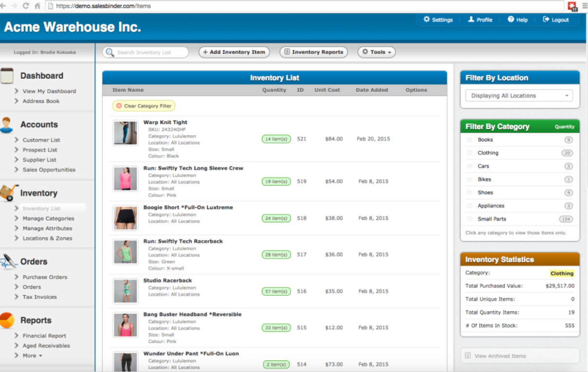Click the Accounts person icon

(x=7, y=125)
